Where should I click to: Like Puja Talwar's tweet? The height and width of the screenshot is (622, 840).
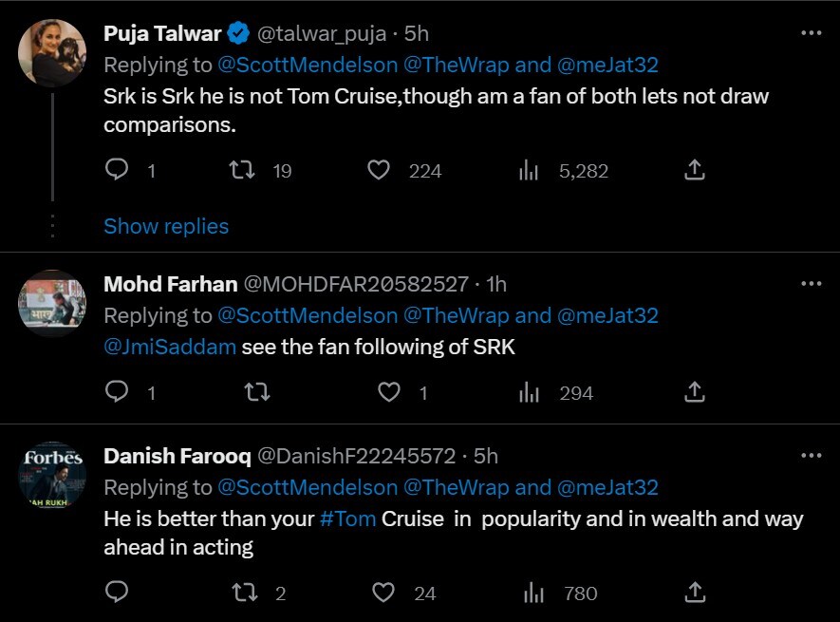(378, 170)
